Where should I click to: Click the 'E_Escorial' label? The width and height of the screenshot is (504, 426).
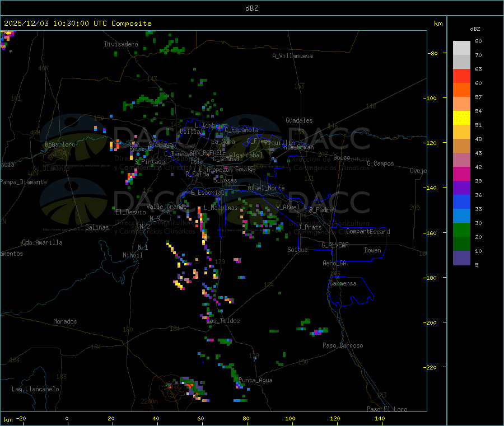coord(208,193)
